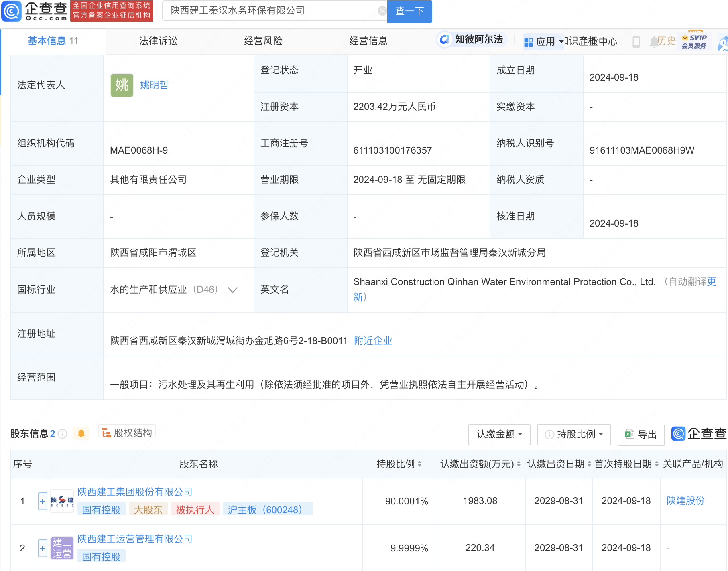Select registered capital 2203.42万元人民币

pos(395,107)
